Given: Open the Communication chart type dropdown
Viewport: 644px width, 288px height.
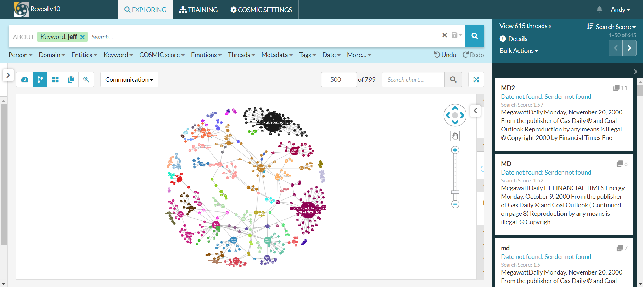Looking at the screenshot, I should [129, 80].
